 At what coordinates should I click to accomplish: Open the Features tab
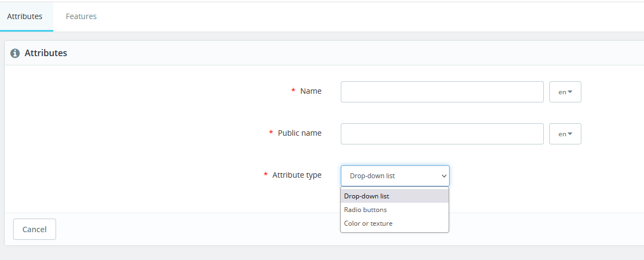(81, 16)
